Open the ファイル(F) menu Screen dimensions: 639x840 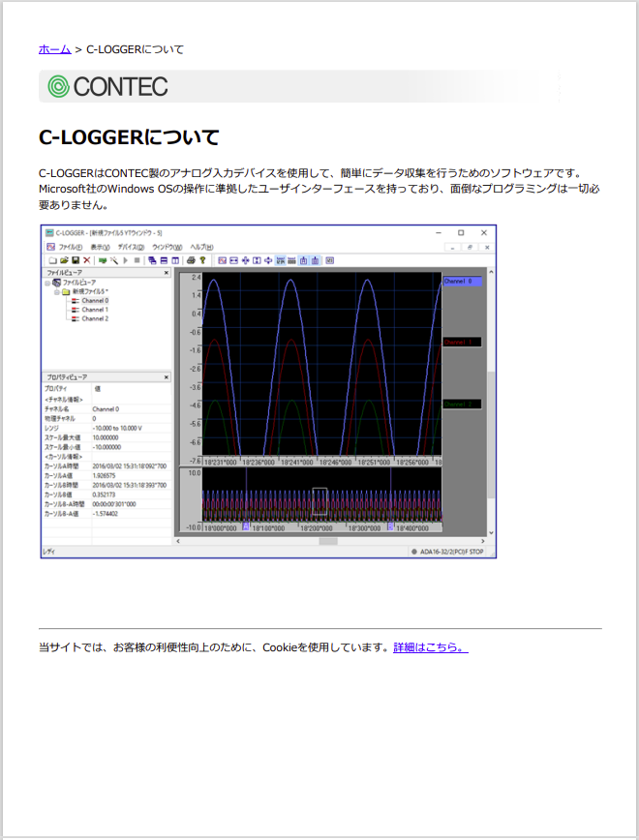click(x=68, y=247)
